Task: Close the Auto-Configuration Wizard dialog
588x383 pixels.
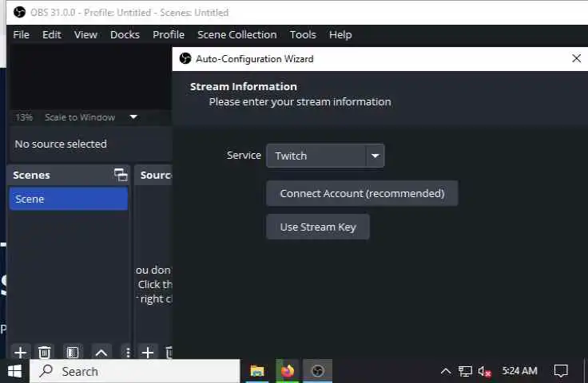Action: pyautogui.click(x=576, y=58)
